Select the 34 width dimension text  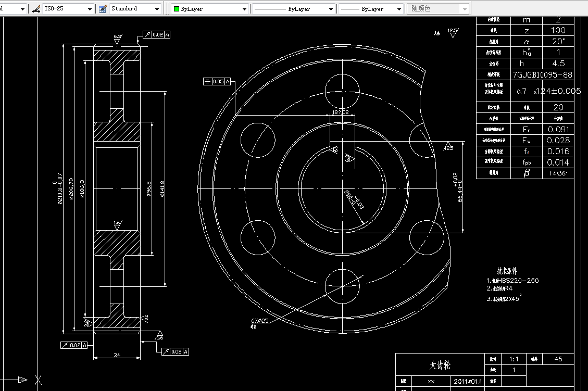tap(117, 355)
